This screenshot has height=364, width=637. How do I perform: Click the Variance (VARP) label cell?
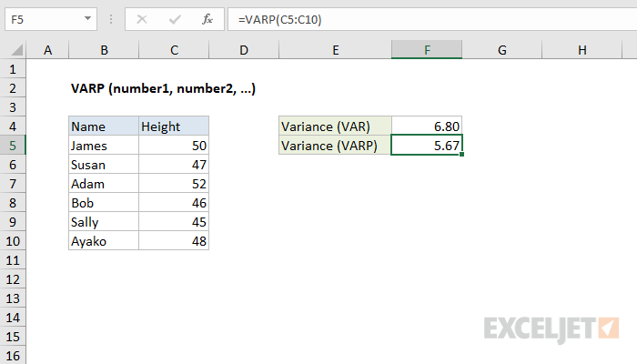tap(335, 146)
